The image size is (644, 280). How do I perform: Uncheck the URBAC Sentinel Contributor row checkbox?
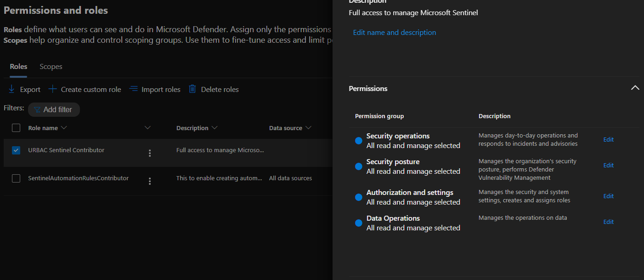tap(16, 150)
